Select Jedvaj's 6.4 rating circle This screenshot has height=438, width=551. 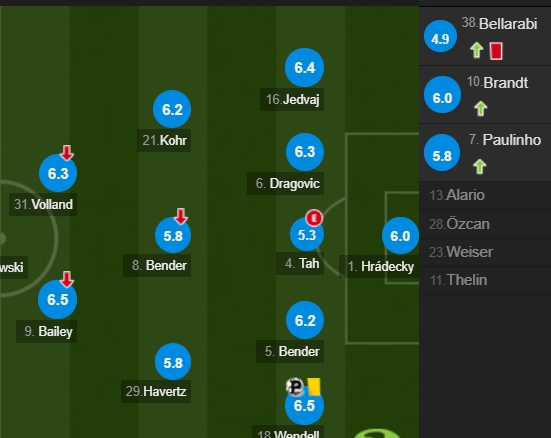304,67
